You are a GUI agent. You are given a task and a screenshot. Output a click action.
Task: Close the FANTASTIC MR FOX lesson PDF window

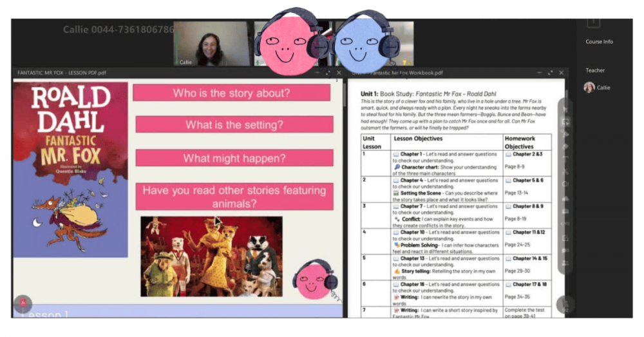coord(339,73)
